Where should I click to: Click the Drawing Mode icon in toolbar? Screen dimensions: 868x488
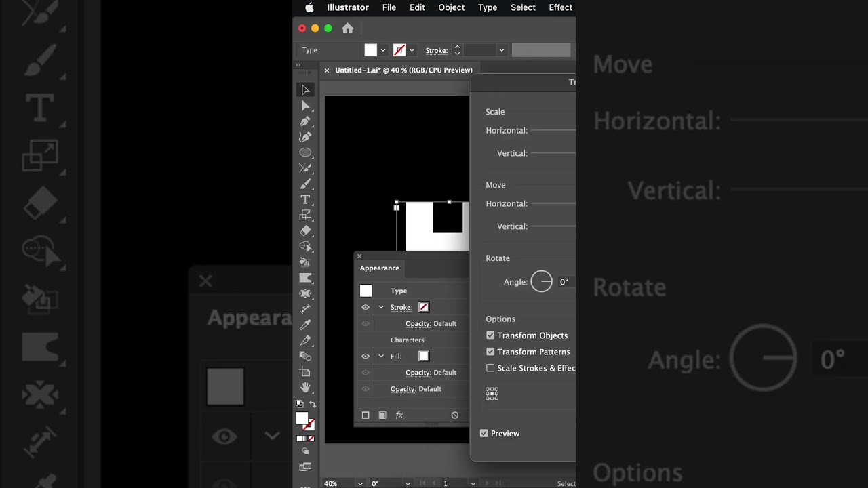point(305,451)
